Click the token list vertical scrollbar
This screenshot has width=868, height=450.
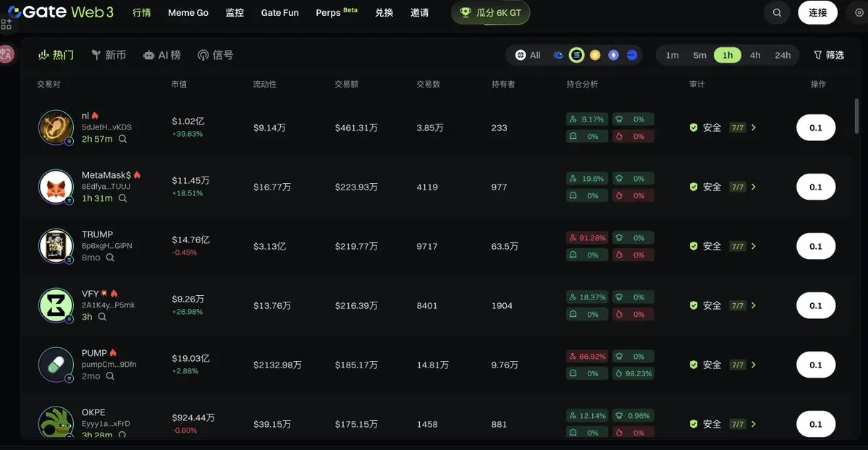[857, 116]
